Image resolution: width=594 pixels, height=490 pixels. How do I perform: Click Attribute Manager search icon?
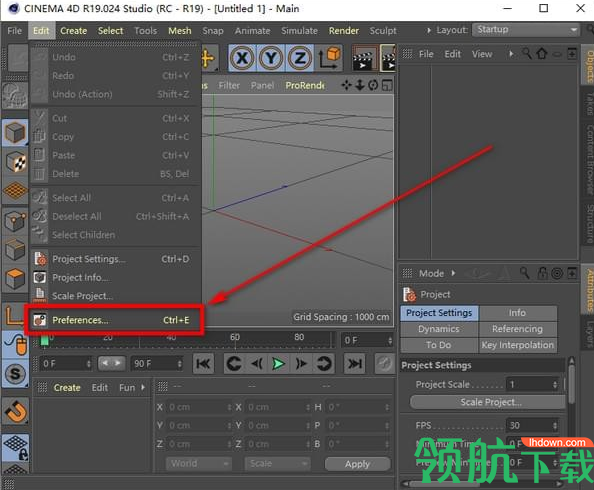coord(524,272)
